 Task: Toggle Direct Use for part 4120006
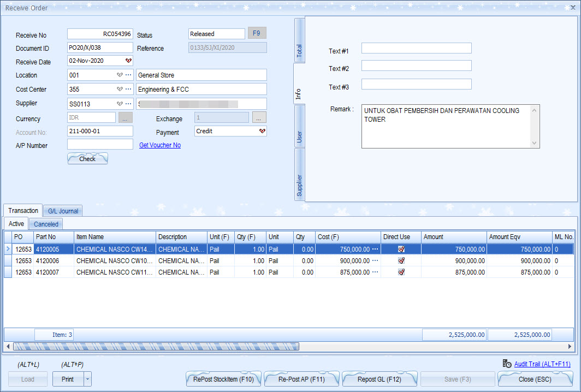click(401, 260)
